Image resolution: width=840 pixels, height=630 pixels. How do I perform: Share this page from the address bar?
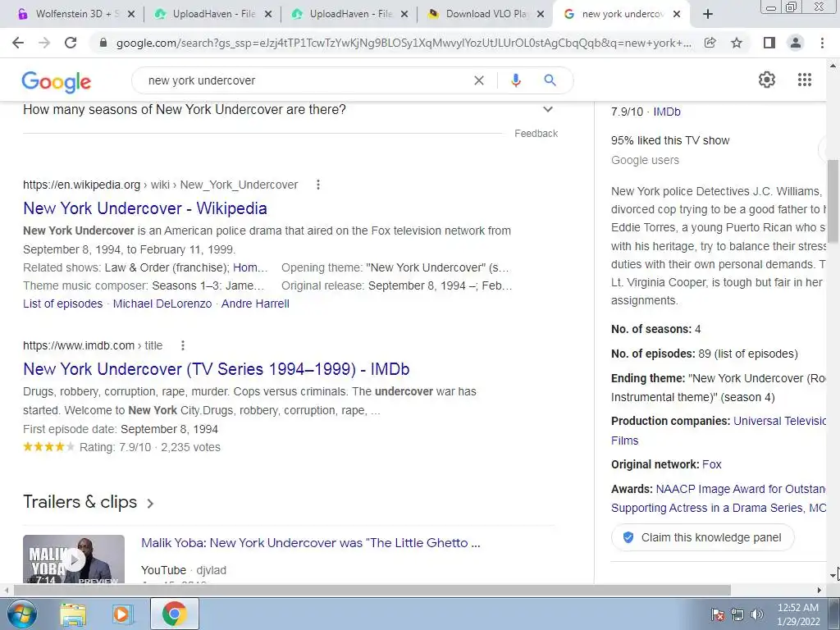[710, 43]
